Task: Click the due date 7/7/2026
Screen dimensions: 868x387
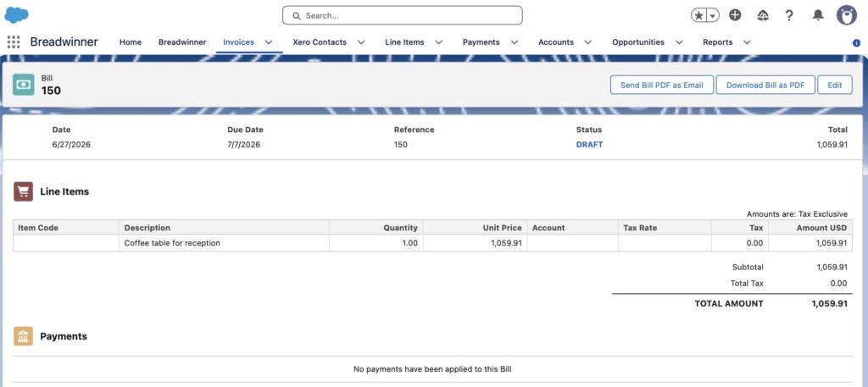Action: pos(243,144)
